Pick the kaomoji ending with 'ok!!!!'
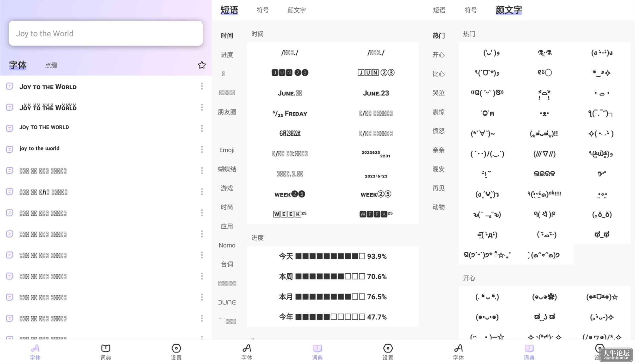The image size is (635, 364). coord(544,194)
